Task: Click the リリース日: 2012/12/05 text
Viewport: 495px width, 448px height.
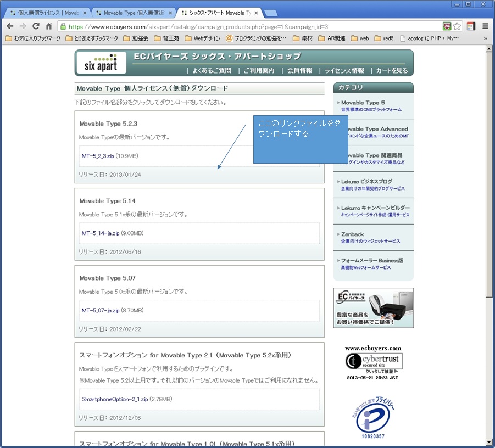Action: (x=109, y=418)
